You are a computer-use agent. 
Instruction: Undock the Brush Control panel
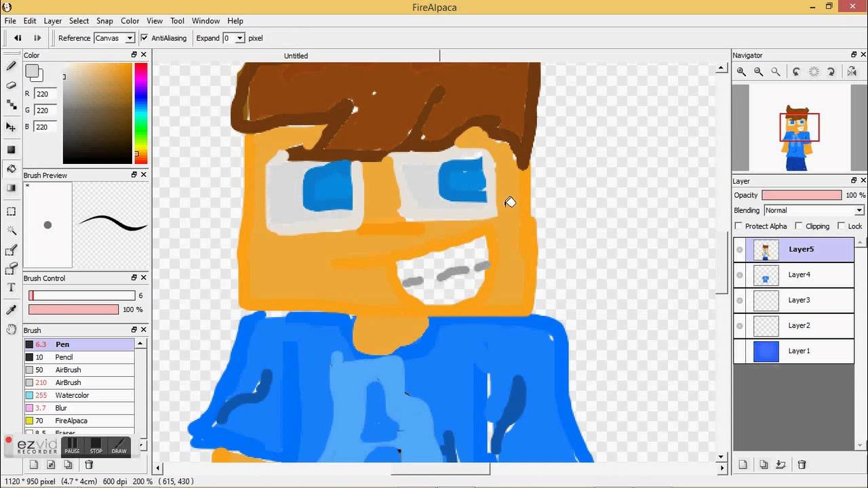pyautogui.click(x=134, y=278)
